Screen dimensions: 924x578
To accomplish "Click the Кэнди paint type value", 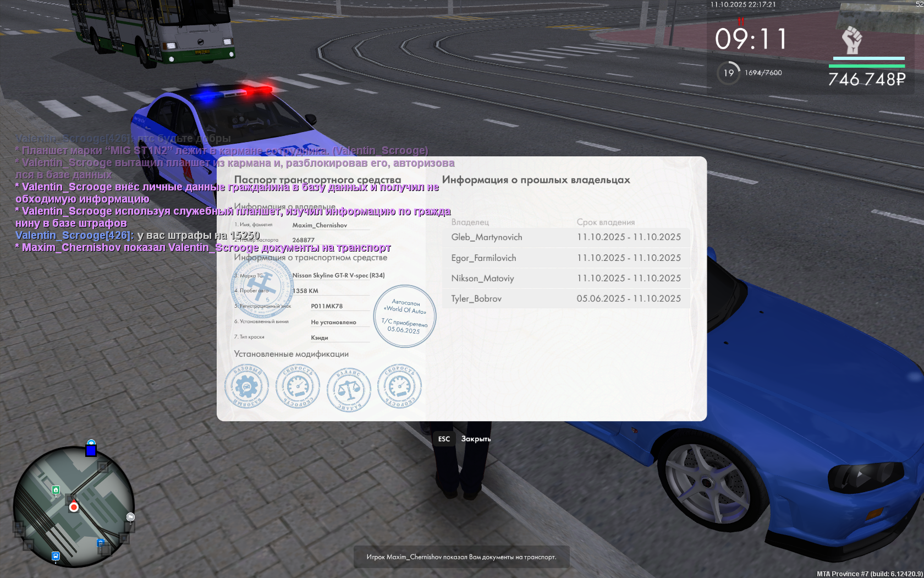I will pyautogui.click(x=320, y=338).
